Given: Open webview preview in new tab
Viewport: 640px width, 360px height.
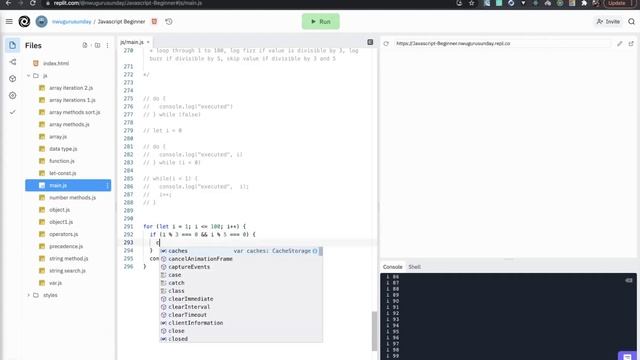Looking at the screenshot, I should [631, 43].
